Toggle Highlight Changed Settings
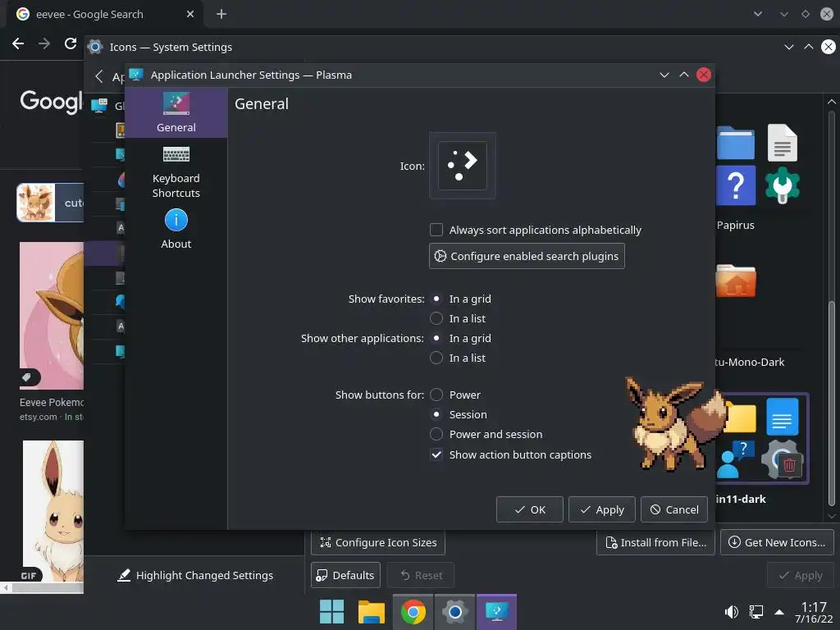The height and width of the screenshot is (630, 840). coord(195,575)
